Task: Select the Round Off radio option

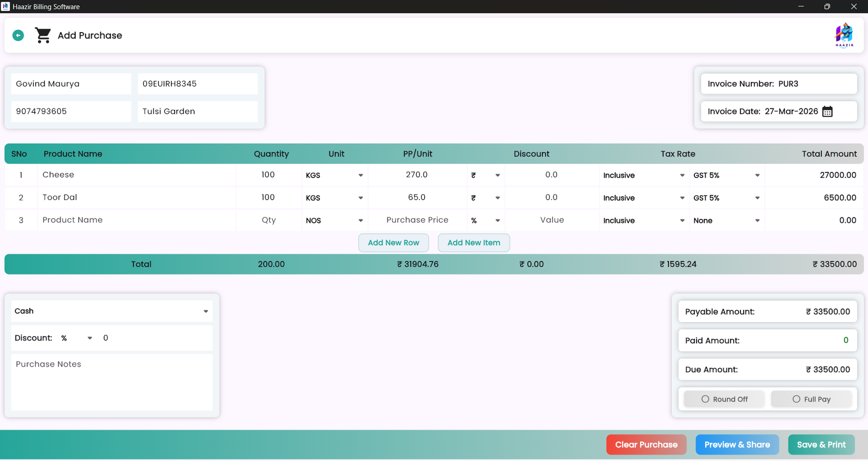Action: pyautogui.click(x=724, y=399)
